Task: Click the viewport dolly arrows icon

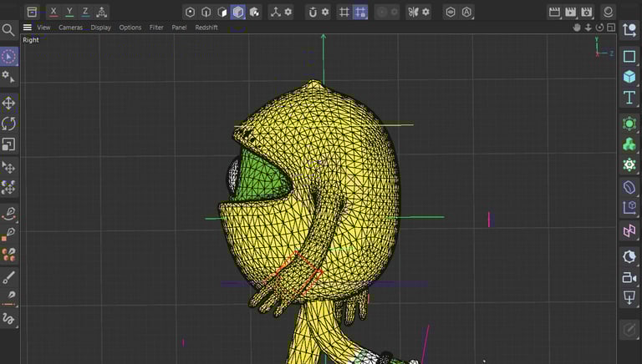Action: [x=588, y=28]
